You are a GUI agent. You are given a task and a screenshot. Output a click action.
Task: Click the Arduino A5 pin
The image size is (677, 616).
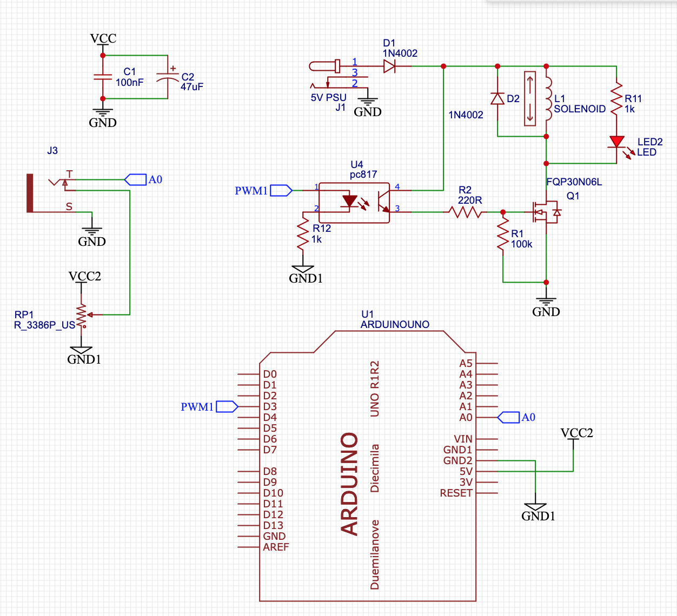pos(487,363)
